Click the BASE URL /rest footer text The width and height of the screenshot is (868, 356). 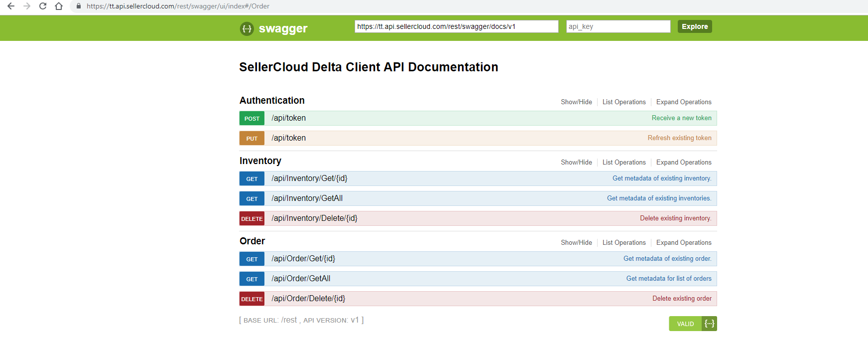click(270, 320)
